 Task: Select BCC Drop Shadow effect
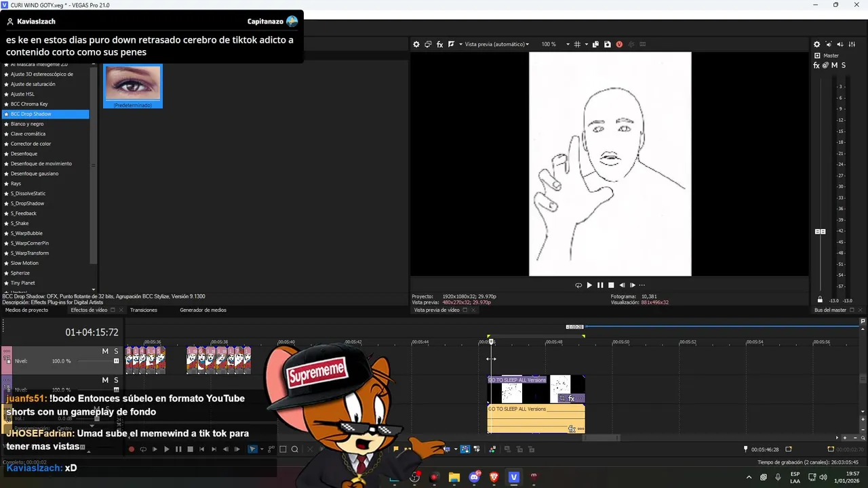coord(45,114)
